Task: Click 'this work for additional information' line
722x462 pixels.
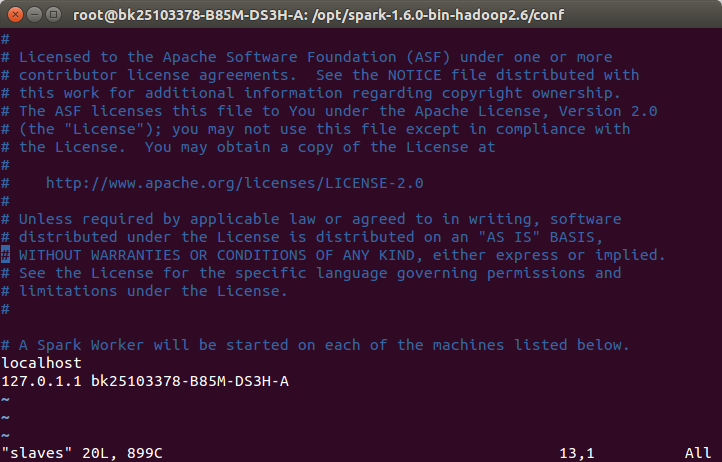Action: (311, 93)
